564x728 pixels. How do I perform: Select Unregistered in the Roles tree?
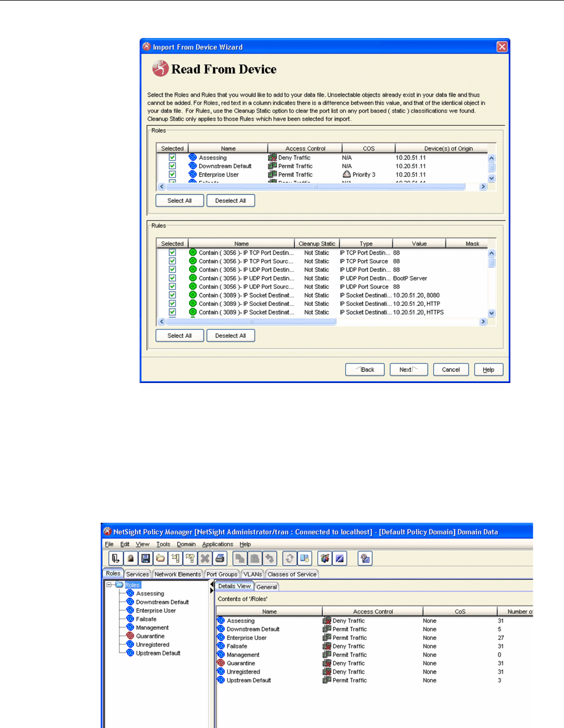click(x=152, y=645)
